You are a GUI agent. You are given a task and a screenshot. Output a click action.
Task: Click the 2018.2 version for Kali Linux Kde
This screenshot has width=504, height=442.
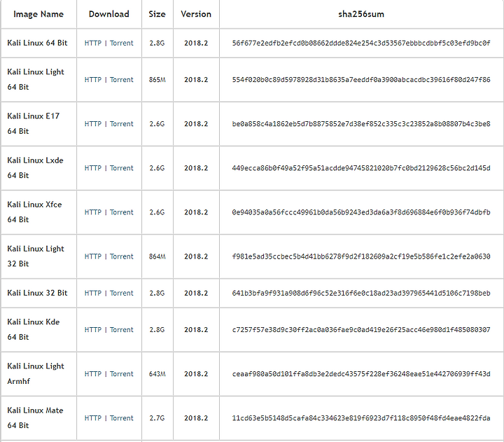point(196,330)
